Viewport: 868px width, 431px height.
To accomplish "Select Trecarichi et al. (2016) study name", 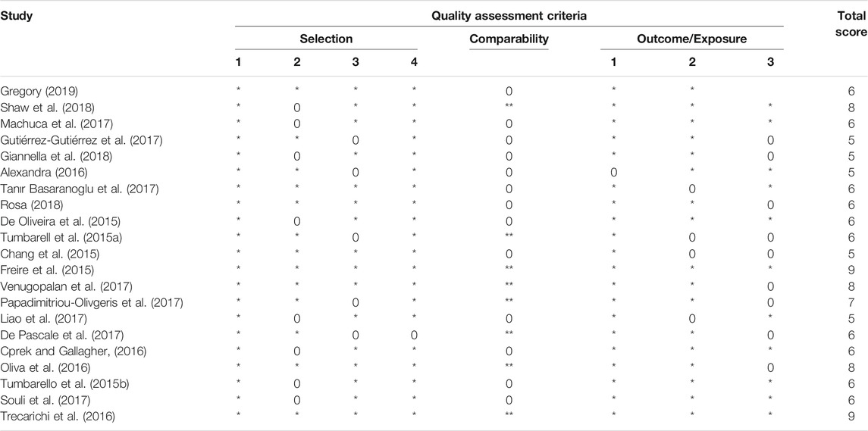I will (58, 417).
